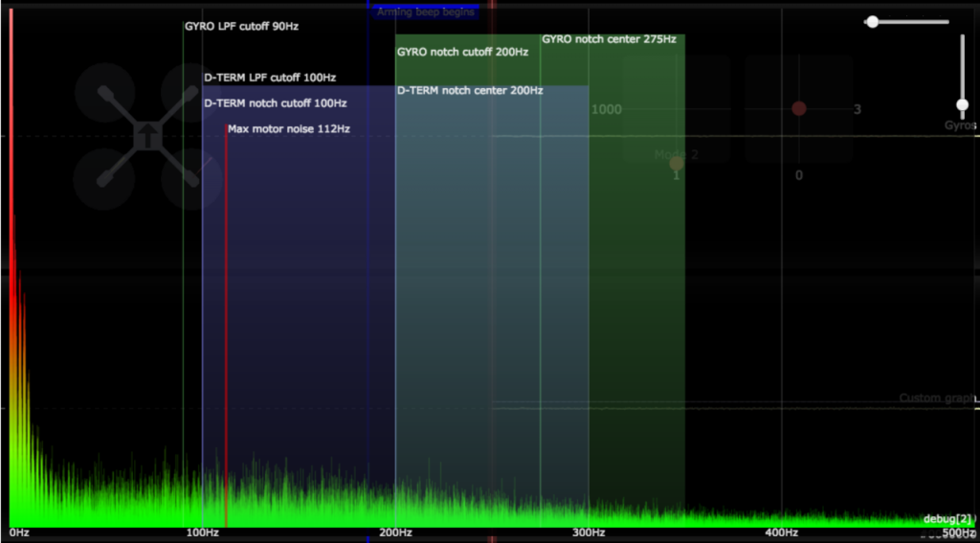Click the D-TERM notch cutoff 100Hz label
The width and height of the screenshot is (980, 543).
point(275,102)
